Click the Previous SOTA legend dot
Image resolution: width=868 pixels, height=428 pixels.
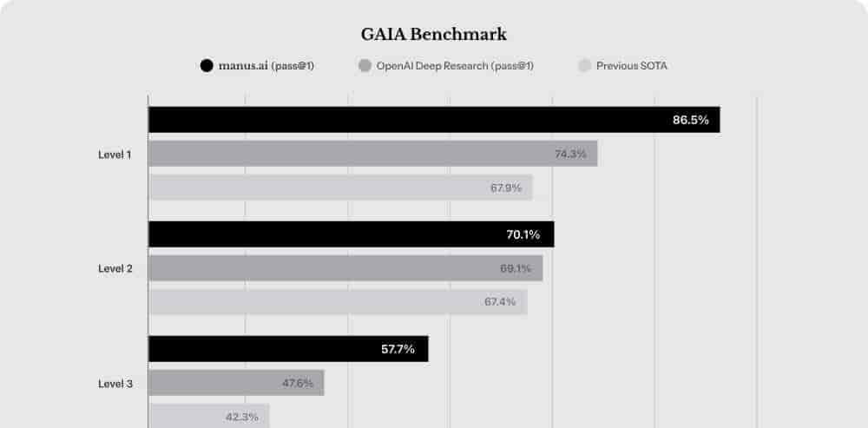tap(584, 66)
